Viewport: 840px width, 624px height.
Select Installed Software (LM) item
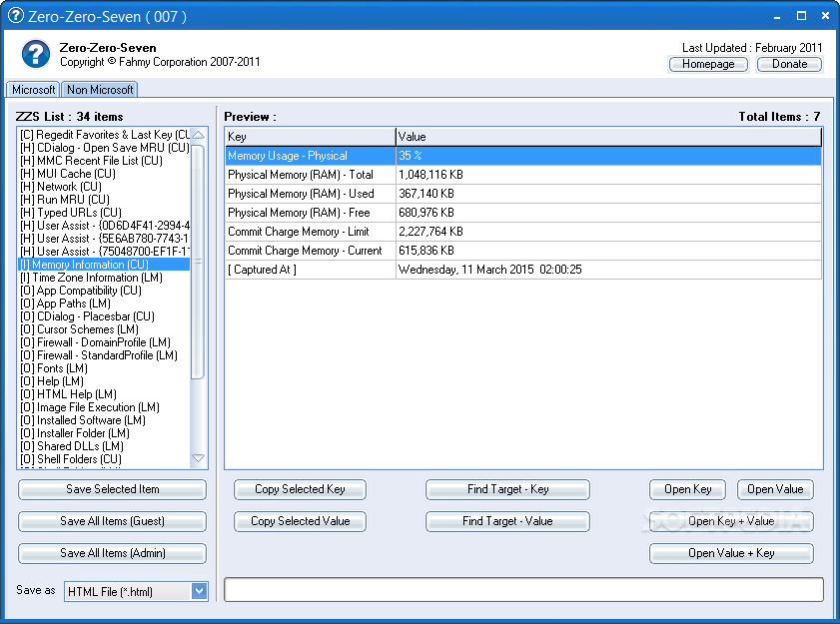105,420
